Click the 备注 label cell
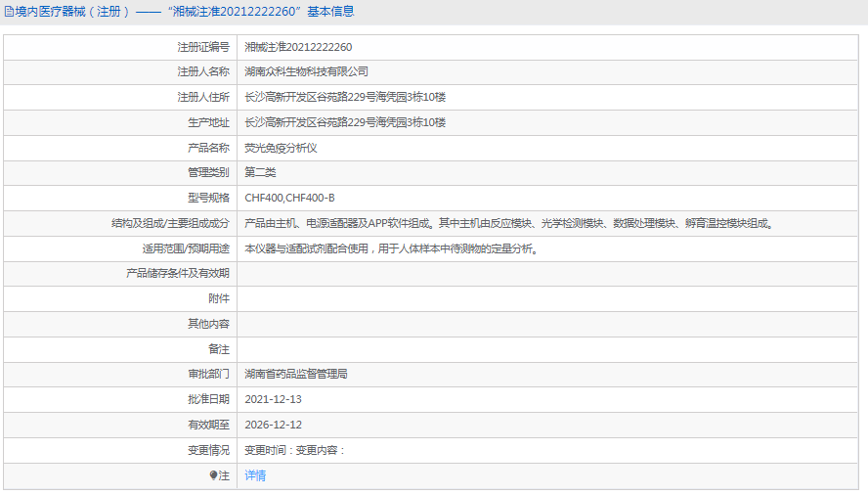The height and width of the screenshot is (495, 868). 120,349
